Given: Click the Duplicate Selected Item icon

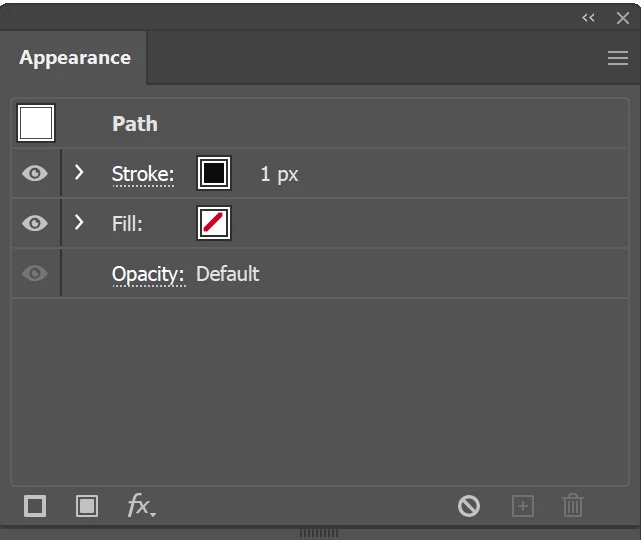Looking at the screenshot, I should (x=523, y=506).
